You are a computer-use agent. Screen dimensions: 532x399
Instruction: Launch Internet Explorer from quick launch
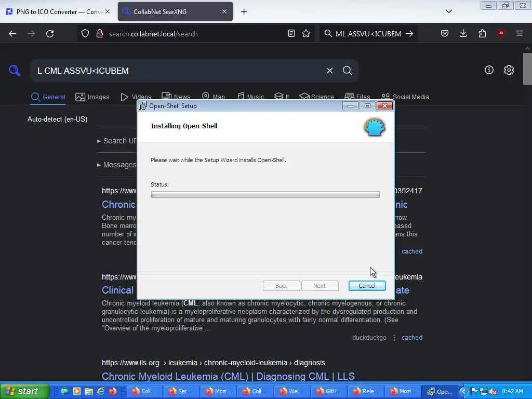pos(101,391)
